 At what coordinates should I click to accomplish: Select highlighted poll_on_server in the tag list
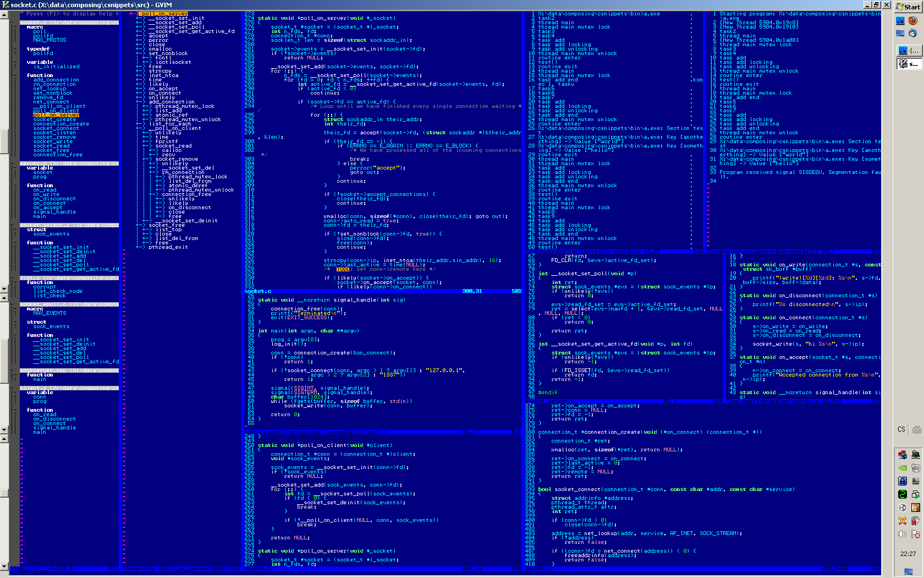pos(56,115)
